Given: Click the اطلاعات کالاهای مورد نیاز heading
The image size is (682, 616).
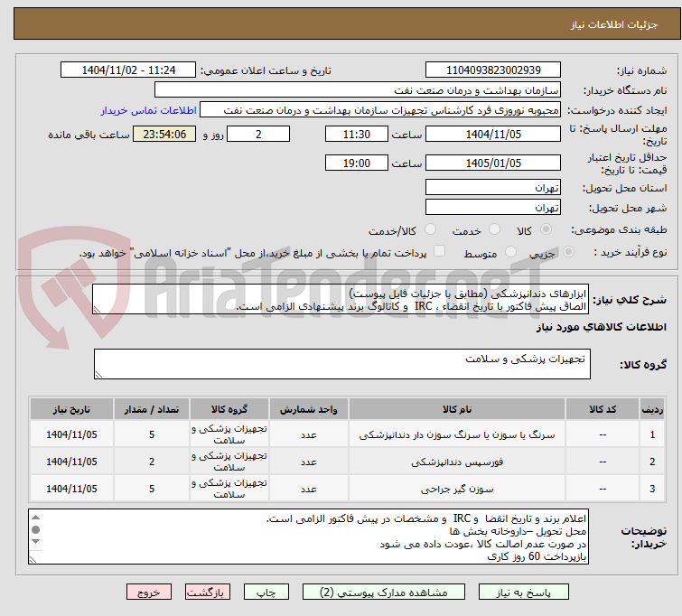Looking at the screenshot, I should click(601, 327).
